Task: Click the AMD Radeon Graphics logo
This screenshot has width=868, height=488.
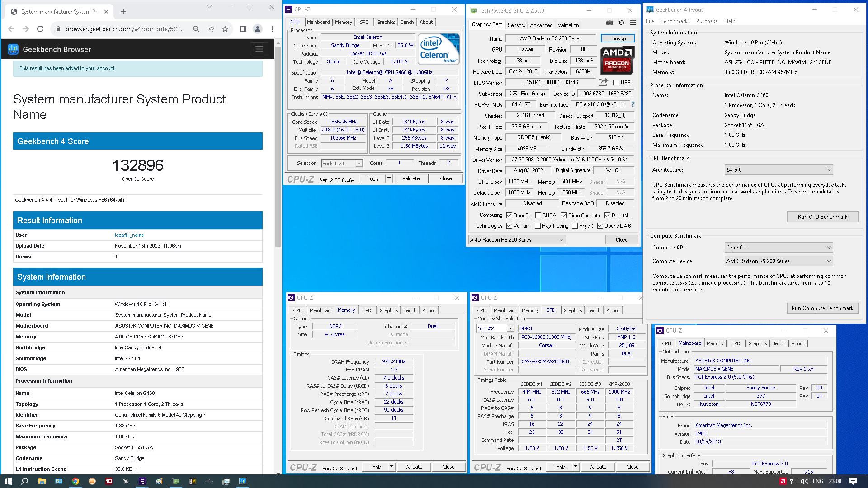Action: 617,60
